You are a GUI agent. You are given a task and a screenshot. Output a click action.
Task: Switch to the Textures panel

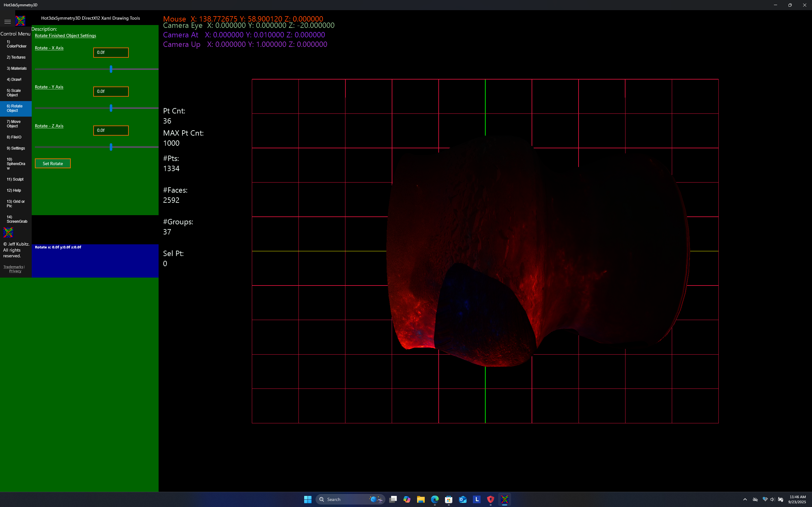click(x=16, y=57)
